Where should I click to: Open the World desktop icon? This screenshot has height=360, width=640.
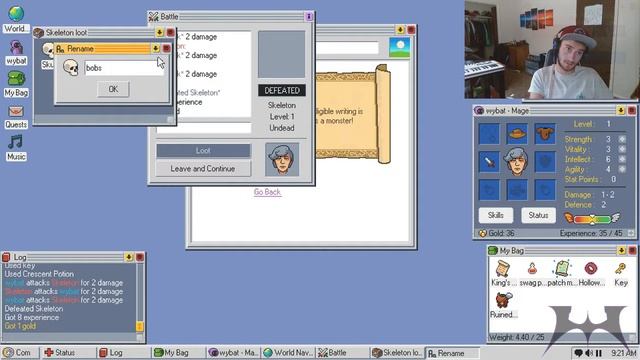point(16,19)
